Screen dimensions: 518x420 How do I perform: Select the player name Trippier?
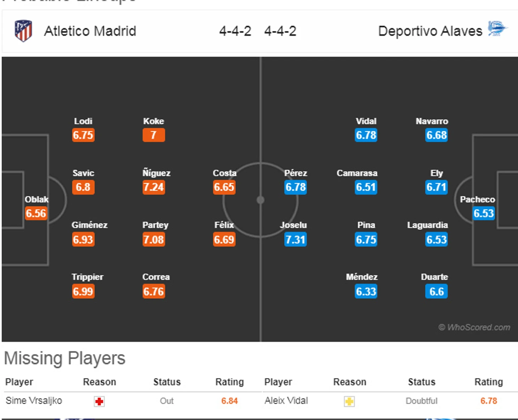87,277
